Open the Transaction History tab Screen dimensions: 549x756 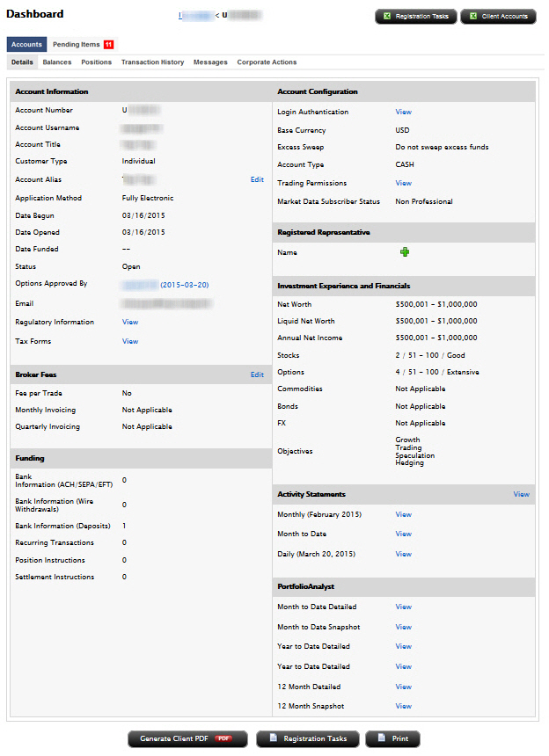(x=152, y=62)
